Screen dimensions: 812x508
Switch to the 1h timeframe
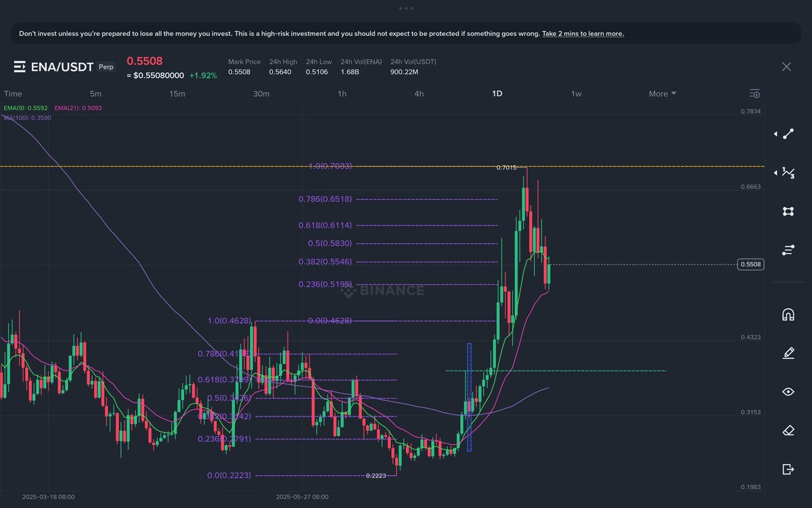click(342, 93)
